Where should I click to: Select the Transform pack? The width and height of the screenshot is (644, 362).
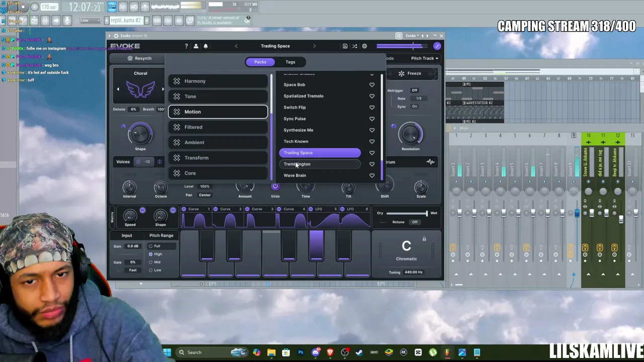218,158
